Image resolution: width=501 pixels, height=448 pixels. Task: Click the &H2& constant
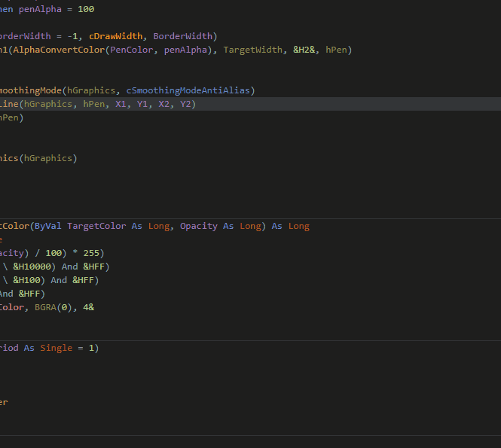click(x=304, y=50)
